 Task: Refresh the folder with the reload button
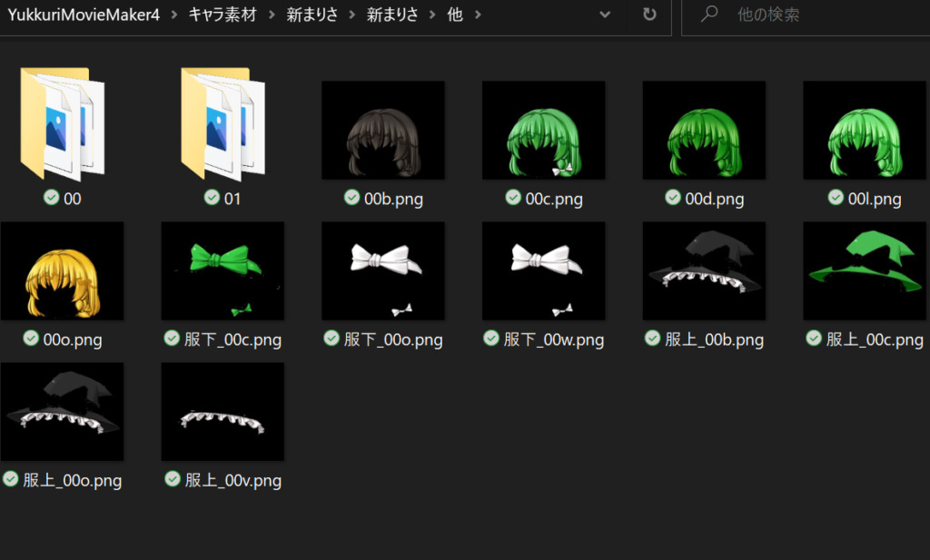(650, 15)
